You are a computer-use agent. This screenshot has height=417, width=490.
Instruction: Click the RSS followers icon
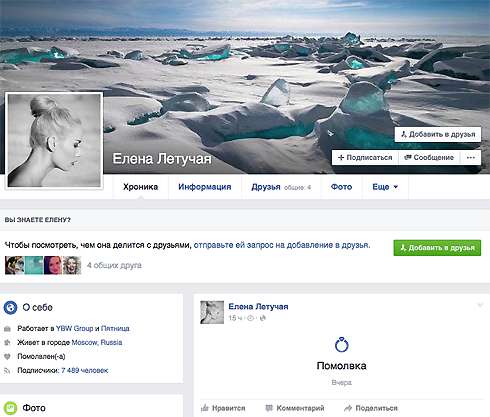tap(7, 371)
